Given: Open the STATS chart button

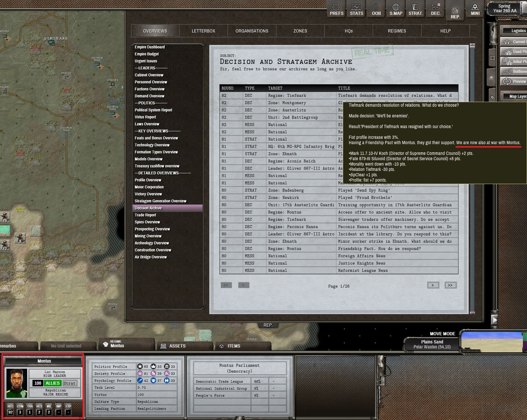Looking at the screenshot, I should pyautogui.click(x=356, y=10).
